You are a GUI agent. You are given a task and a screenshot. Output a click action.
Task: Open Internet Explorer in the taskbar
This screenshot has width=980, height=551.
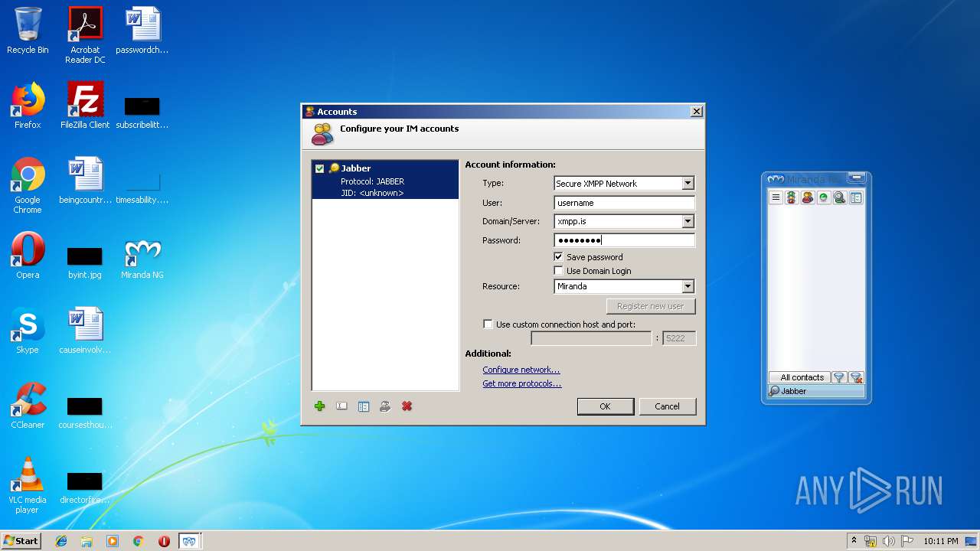[61, 541]
